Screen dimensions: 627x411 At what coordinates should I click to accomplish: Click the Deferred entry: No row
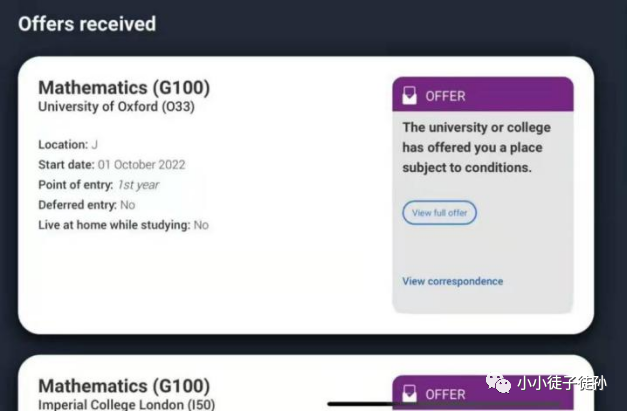87,205
